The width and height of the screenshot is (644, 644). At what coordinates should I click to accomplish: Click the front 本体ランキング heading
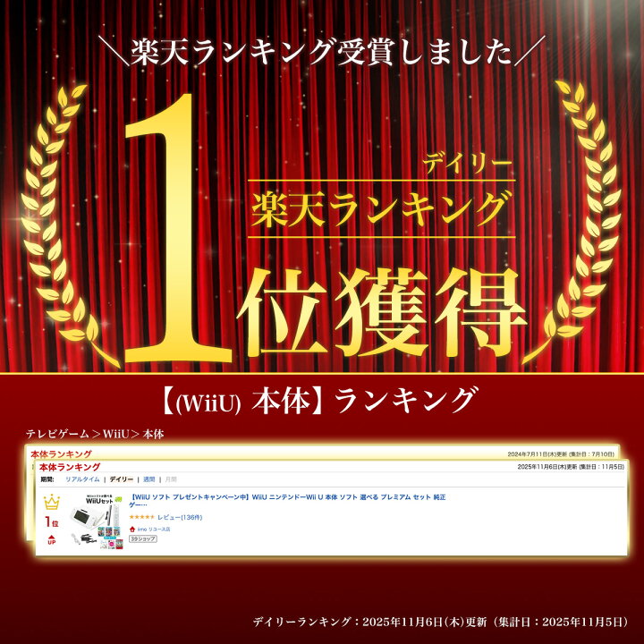click(x=70, y=467)
